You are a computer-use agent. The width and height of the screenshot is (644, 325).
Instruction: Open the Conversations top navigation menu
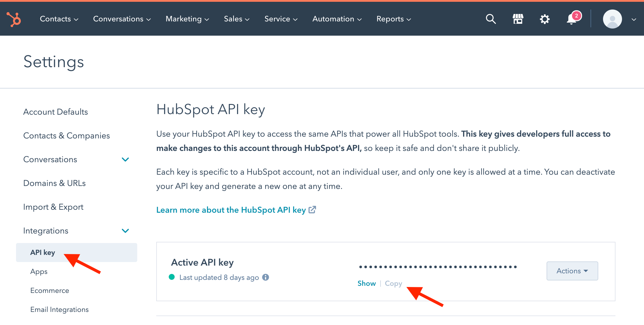(122, 19)
